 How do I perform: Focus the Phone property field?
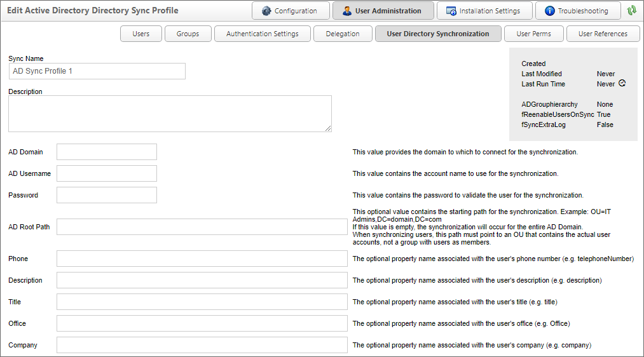point(202,259)
